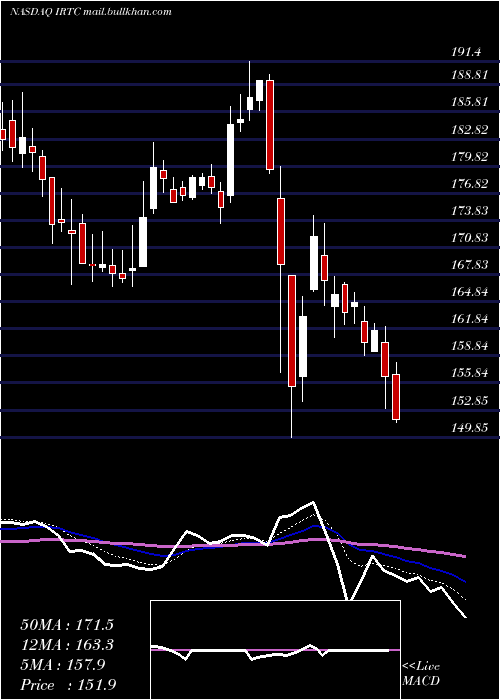Click the 179.82 price axis label
Image resolution: width=500 pixels, height=700 pixels.
point(469,157)
